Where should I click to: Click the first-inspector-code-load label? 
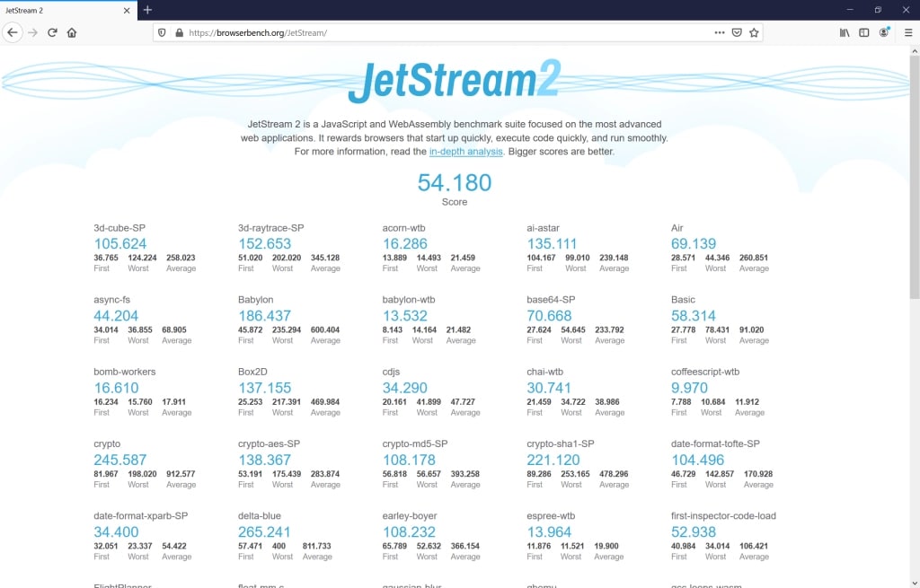coord(723,516)
